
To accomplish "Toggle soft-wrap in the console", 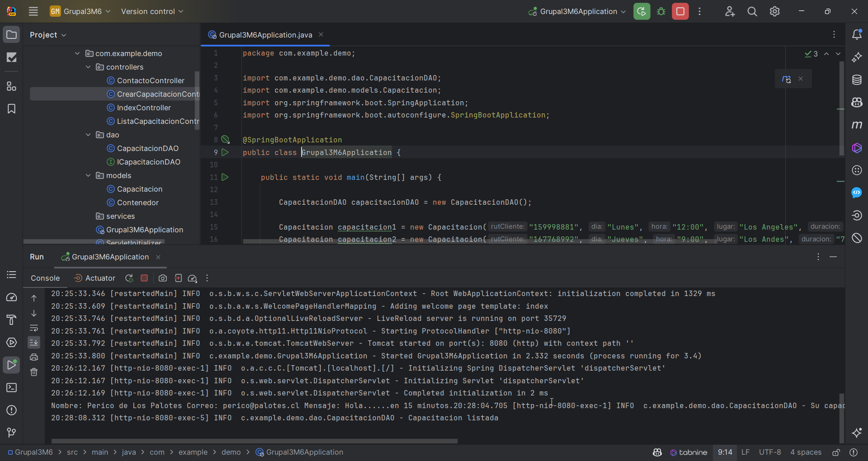I will pos(34,329).
